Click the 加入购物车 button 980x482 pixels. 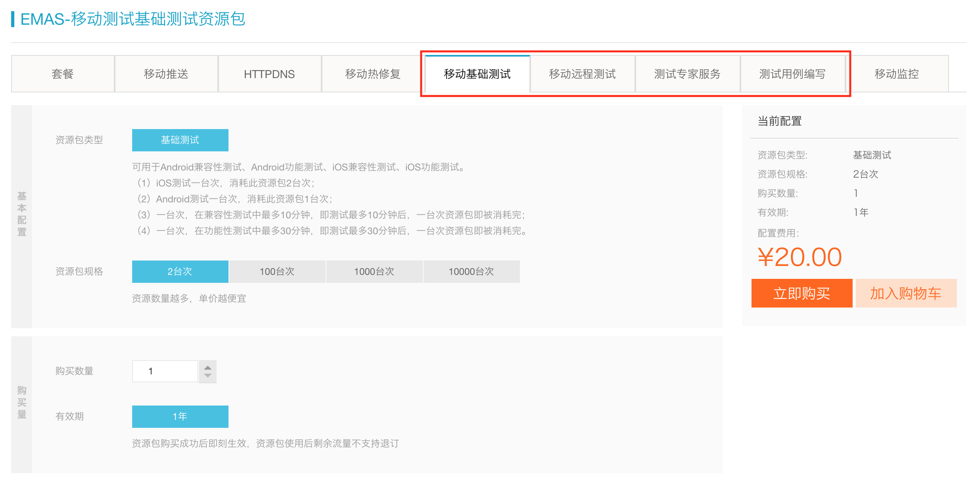906,293
